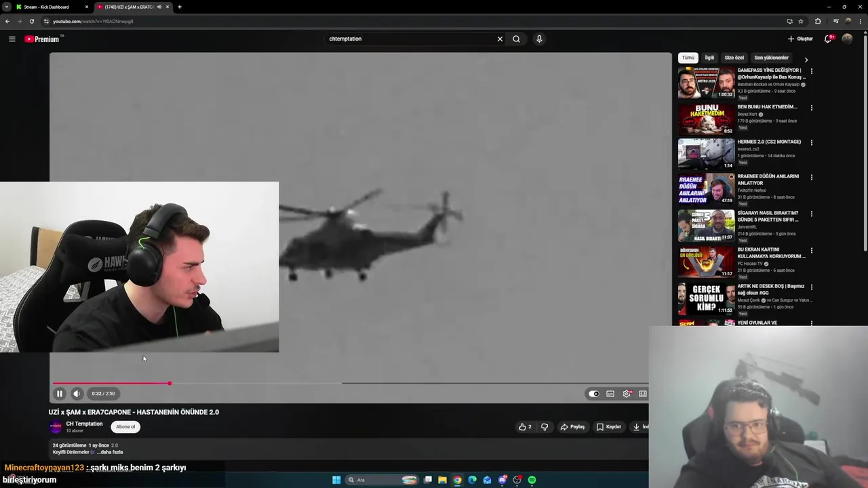Reload the current page

(31, 21)
